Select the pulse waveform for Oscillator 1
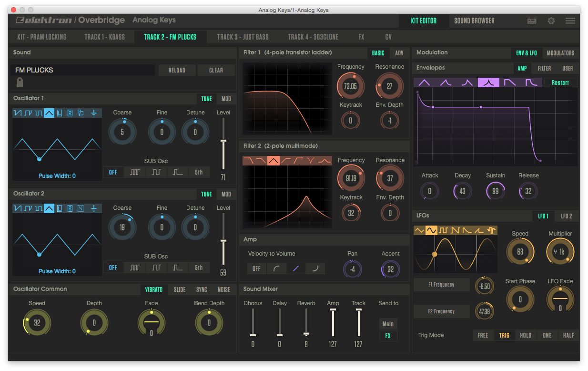Viewport: 588px width, 371px height. coord(39,113)
